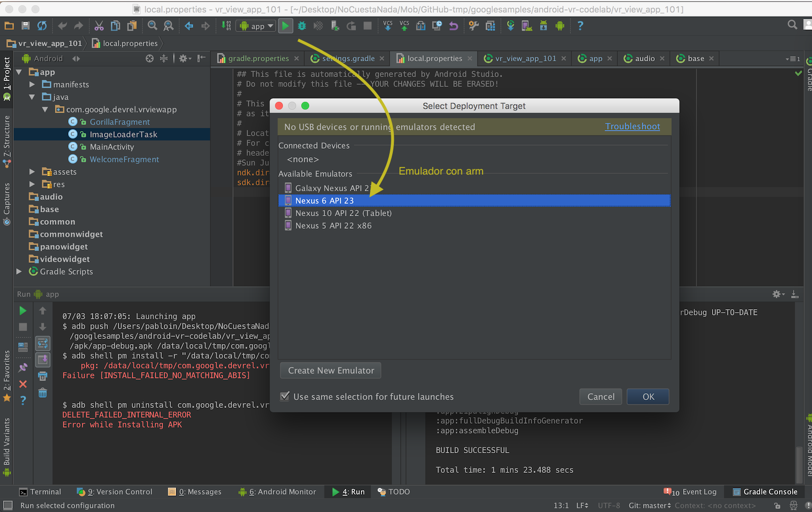The image size is (812, 512).
Task: Click the Clear All trash icon in Run panel
Action: click(43, 393)
